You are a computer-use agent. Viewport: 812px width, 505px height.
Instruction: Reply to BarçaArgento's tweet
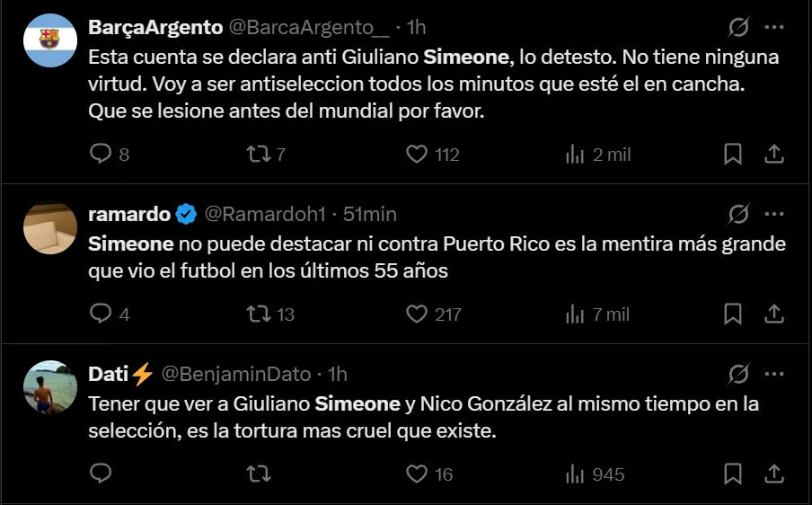(x=100, y=155)
